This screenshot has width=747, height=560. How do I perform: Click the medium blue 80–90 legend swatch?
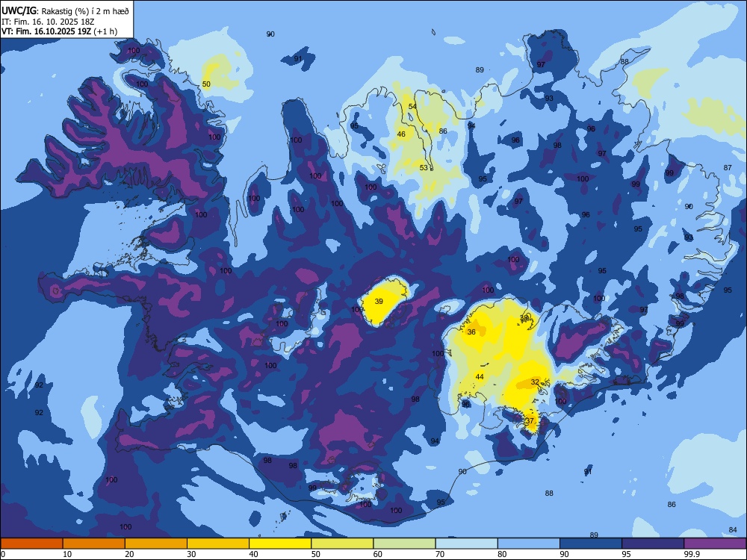[529, 544]
